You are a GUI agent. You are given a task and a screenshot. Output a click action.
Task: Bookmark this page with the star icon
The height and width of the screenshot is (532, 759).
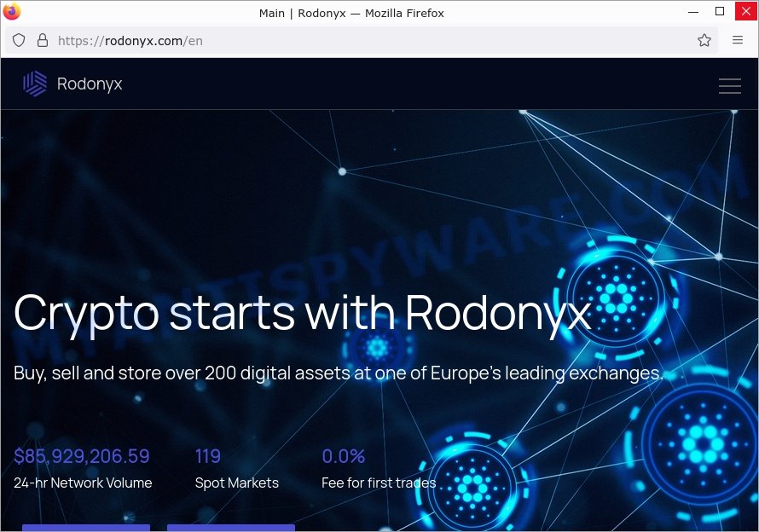pos(704,40)
